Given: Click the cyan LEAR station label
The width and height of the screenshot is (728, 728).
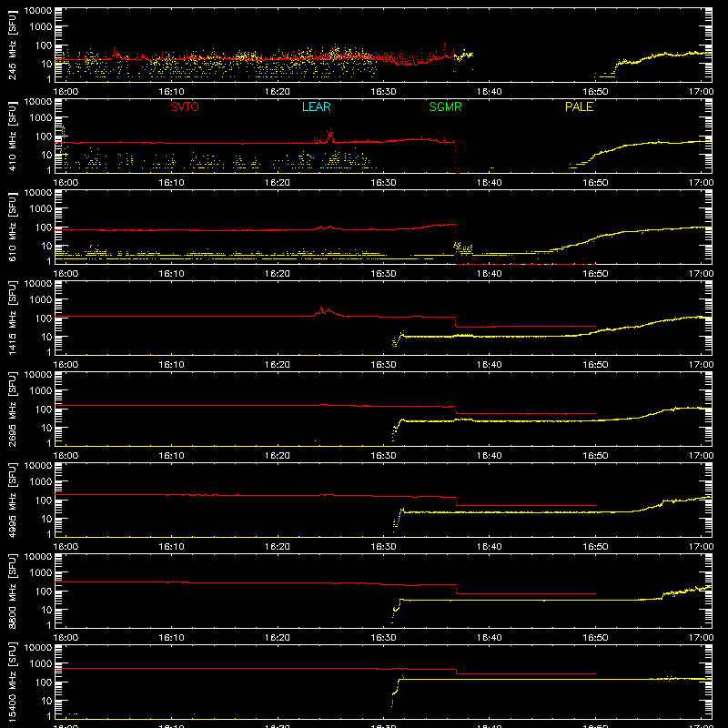Looking at the screenshot, I should 316,106.
